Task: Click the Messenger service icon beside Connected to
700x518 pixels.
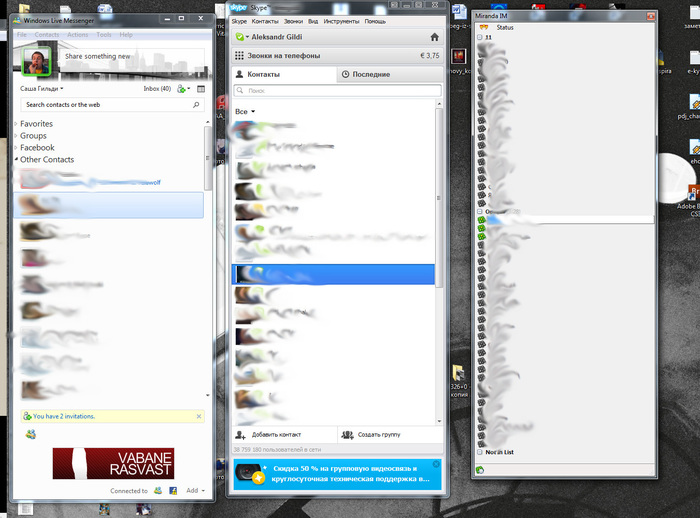Action: tap(158, 490)
